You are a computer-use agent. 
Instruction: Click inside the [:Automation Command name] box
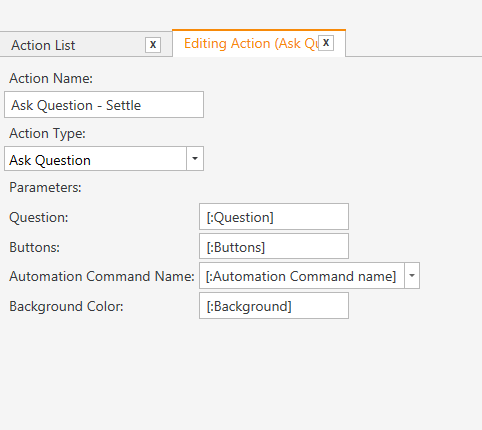pos(302,276)
